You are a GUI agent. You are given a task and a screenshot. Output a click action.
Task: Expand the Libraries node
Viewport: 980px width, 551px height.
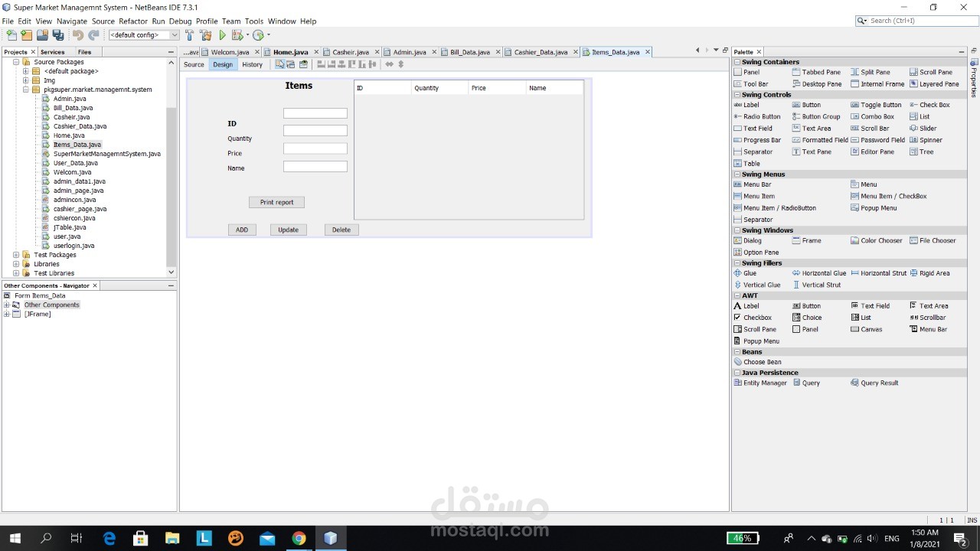click(x=16, y=264)
